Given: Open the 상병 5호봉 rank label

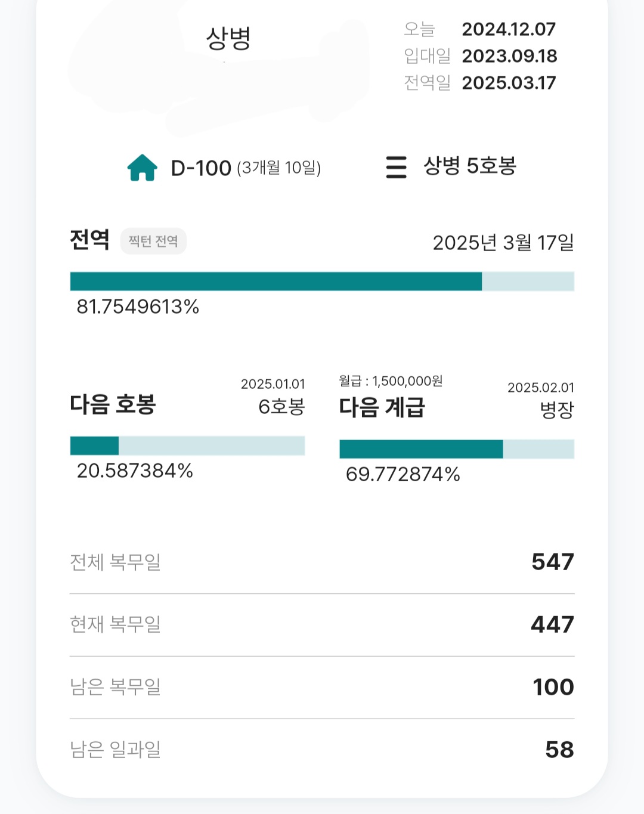Looking at the screenshot, I should (x=470, y=166).
